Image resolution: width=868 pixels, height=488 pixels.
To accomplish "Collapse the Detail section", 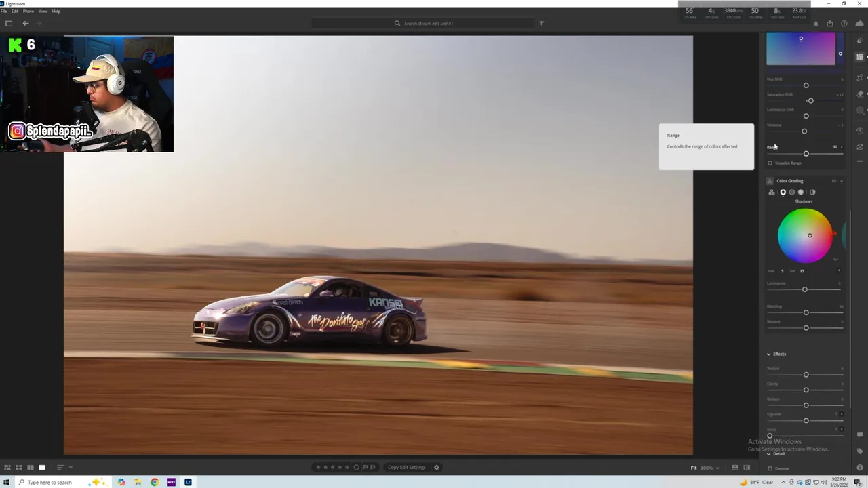I will tap(769, 454).
